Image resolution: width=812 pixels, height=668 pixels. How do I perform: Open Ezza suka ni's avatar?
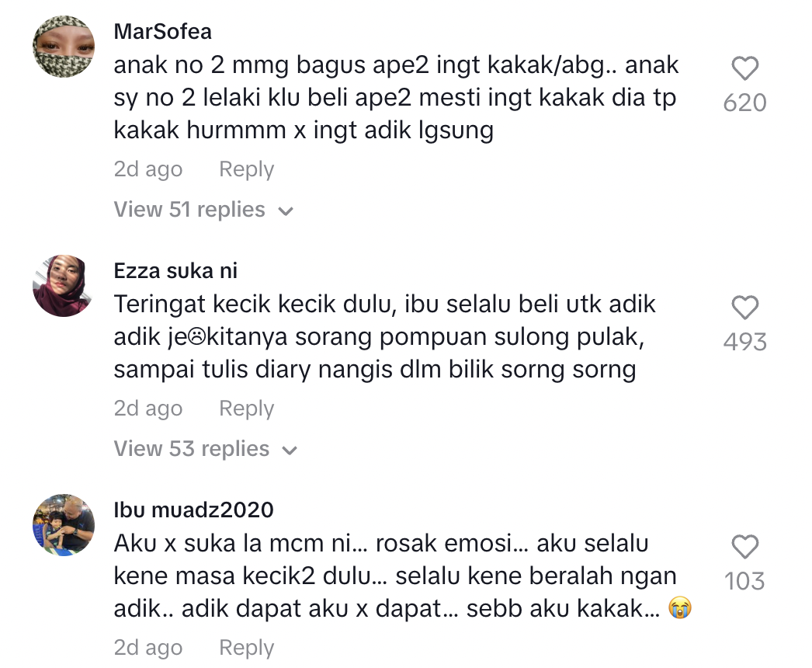point(64,286)
